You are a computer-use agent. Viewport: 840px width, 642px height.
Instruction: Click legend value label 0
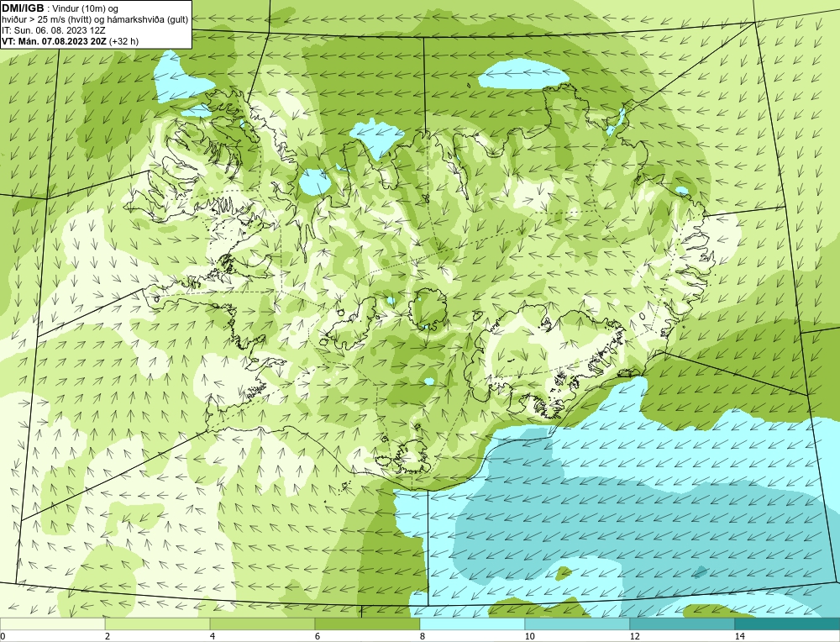coord(3,636)
